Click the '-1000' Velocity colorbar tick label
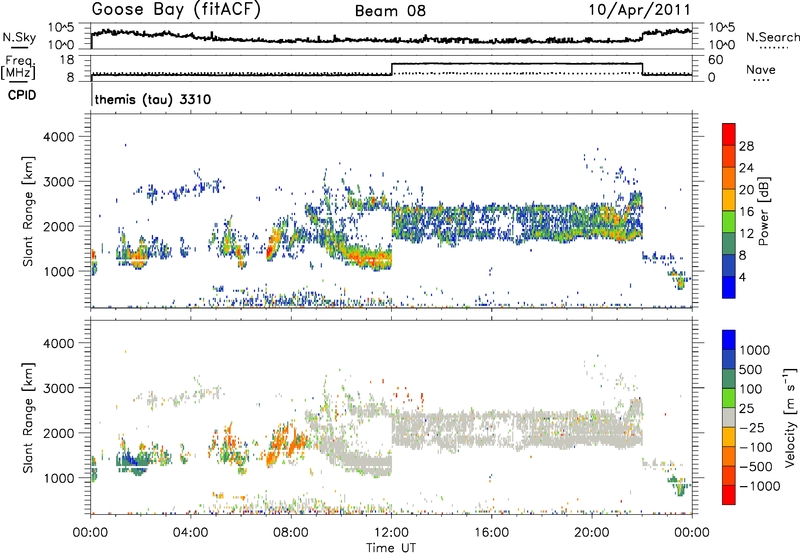Viewport: 800px width, 554px height. 760,486
